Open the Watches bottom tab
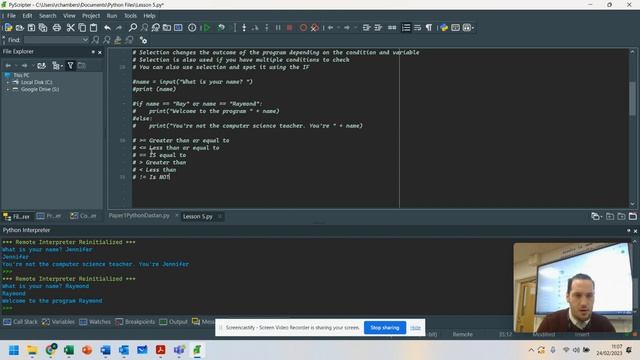640x360 pixels. [x=95, y=322]
